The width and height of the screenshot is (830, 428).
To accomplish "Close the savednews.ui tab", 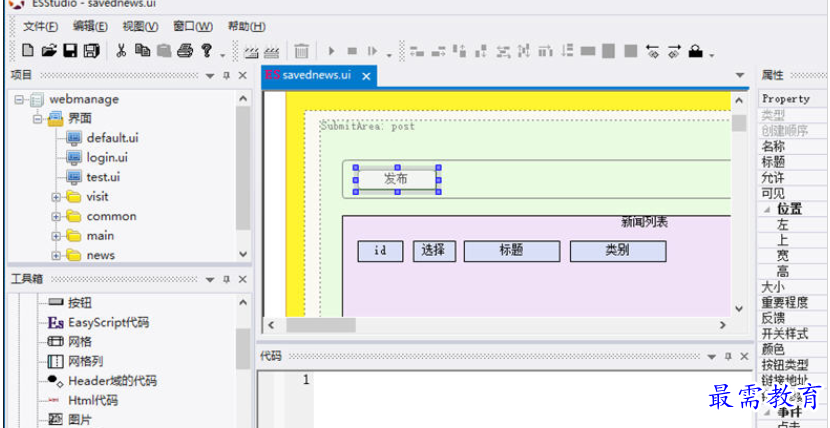I will 366,77.
